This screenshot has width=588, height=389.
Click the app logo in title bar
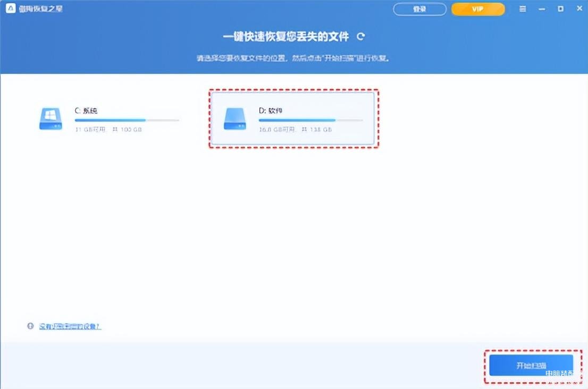(11, 9)
